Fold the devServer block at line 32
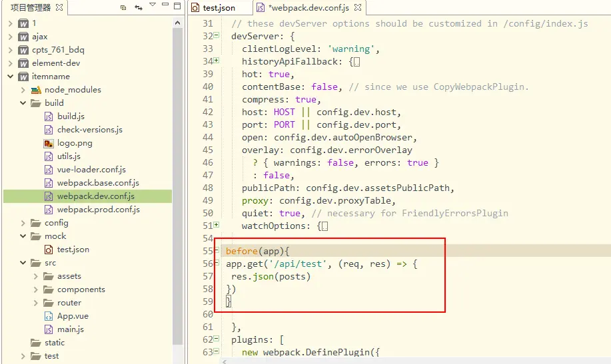The image size is (611, 364). (217, 35)
